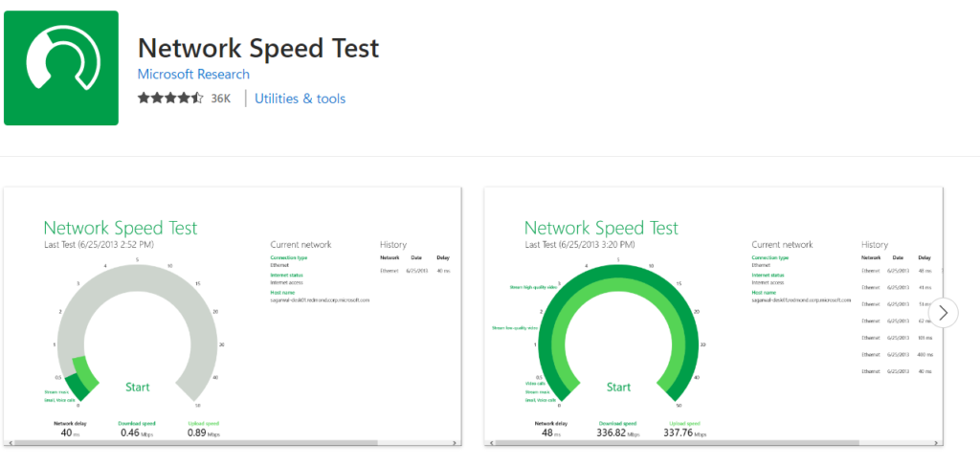Open the Microsoft Research publisher link
The height and width of the screenshot is (465, 980).
coord(193,75)
